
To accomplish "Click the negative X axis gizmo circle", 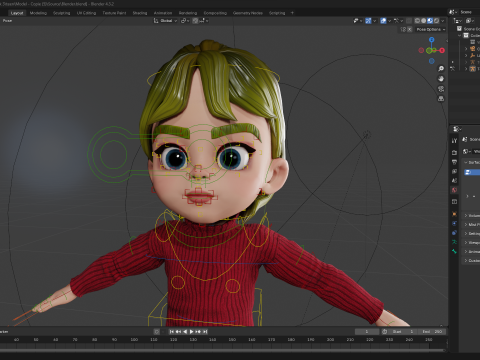I will point(421,50).
